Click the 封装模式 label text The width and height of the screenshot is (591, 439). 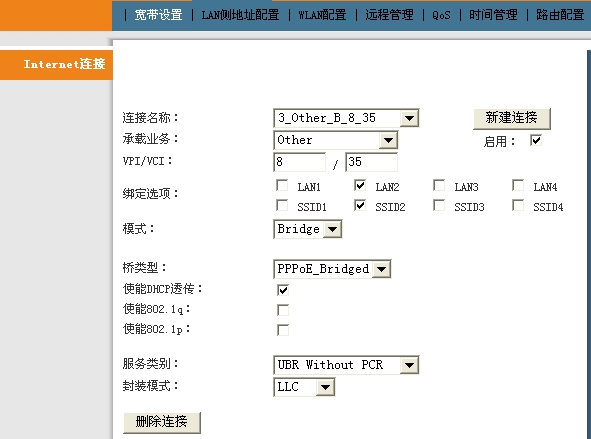click(x=150, y=386)
